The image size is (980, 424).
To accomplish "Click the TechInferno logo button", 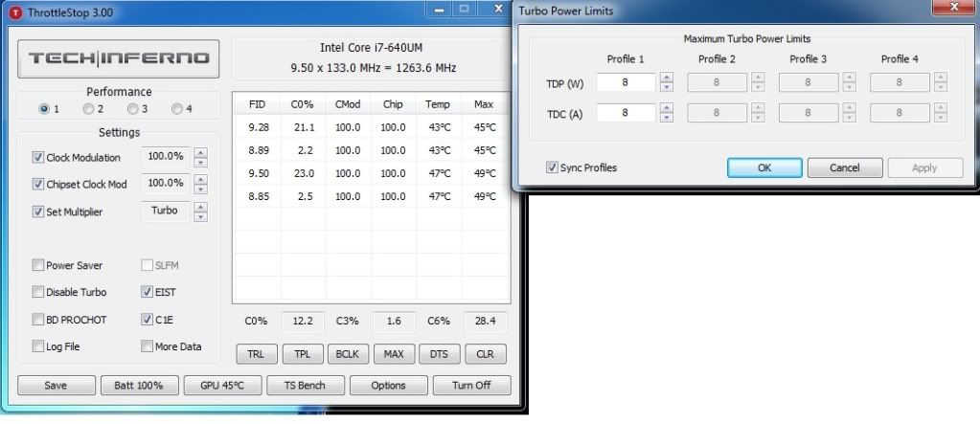I will 118,58.
